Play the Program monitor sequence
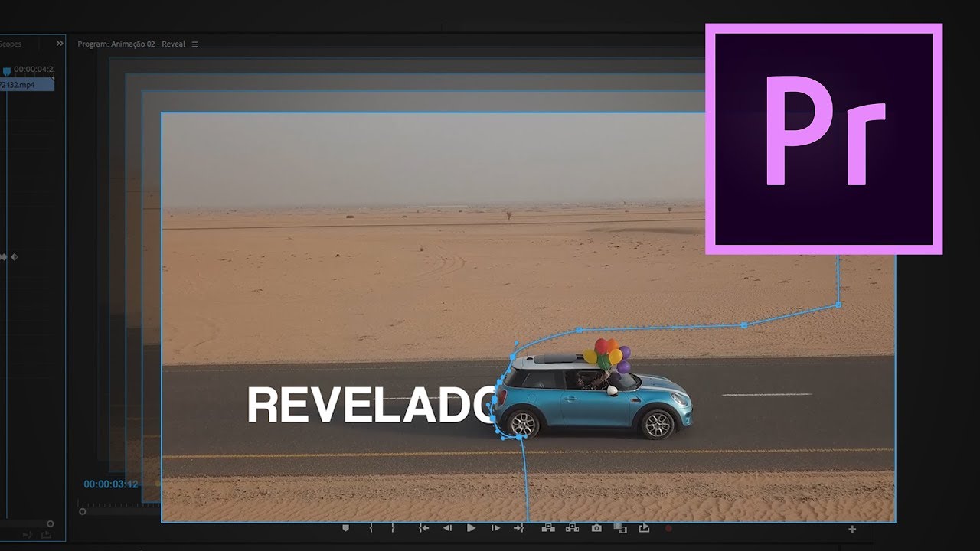 [x=471, y=528]
